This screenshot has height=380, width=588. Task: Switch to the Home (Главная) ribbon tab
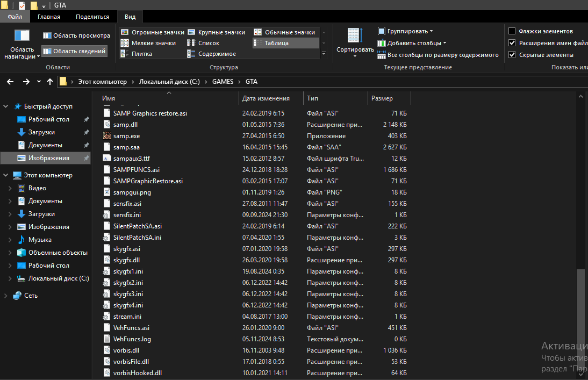[48, 17]
